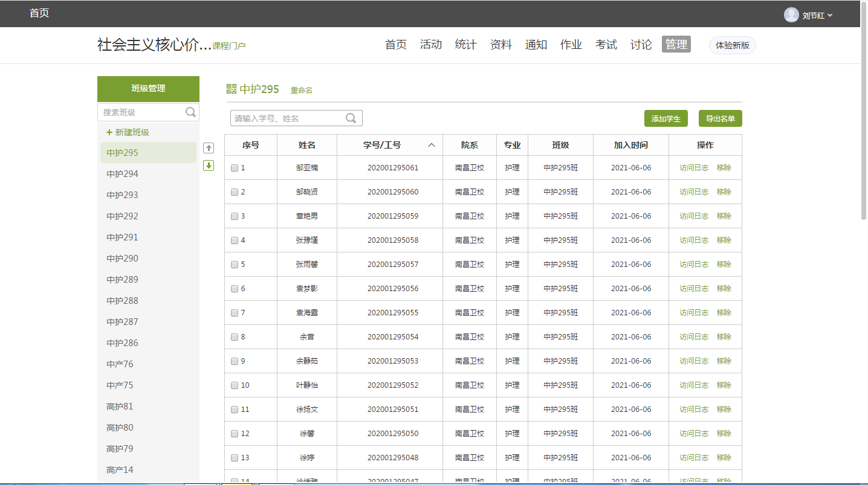Check the box for row 7 袁海露

click(x=235, y=313)
